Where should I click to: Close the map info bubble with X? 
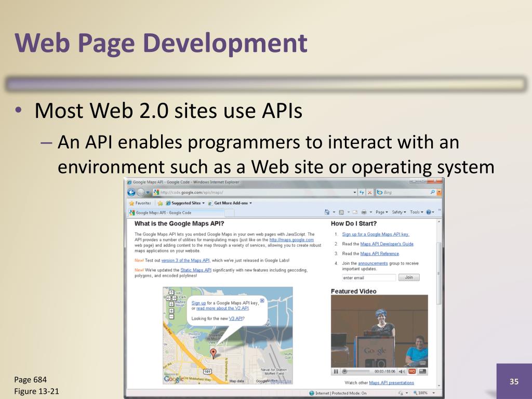point(262,301)
